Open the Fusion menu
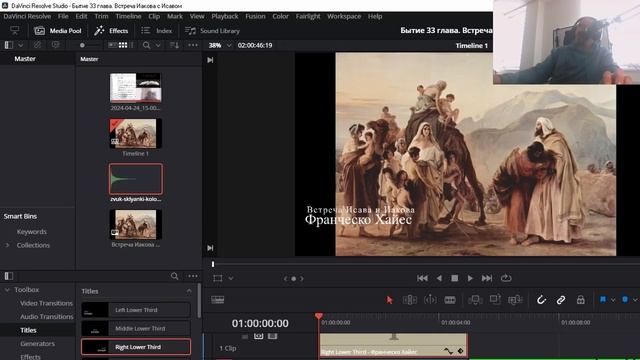The width and height of the screenshot is (640, 360). pos(255,16)
